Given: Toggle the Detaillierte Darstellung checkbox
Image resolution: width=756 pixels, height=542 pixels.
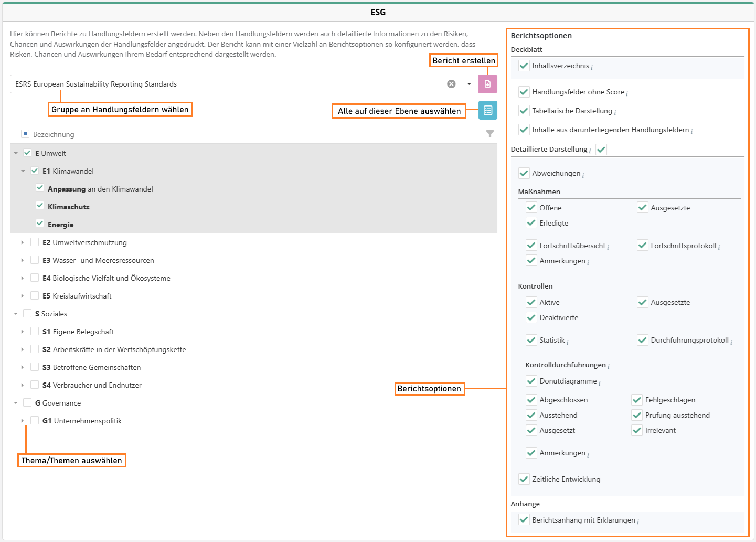Looking at the screenshot, I should click(601, 150).
